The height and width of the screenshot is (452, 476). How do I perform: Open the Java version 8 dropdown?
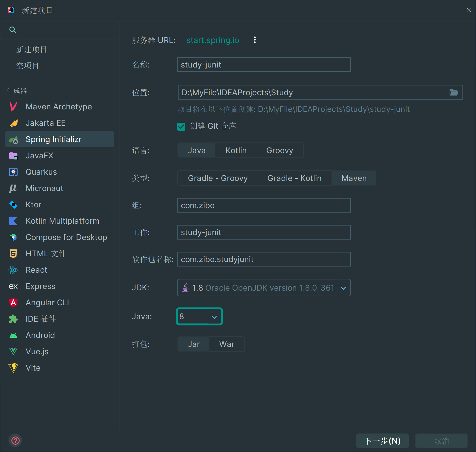(x=199, y=316)
